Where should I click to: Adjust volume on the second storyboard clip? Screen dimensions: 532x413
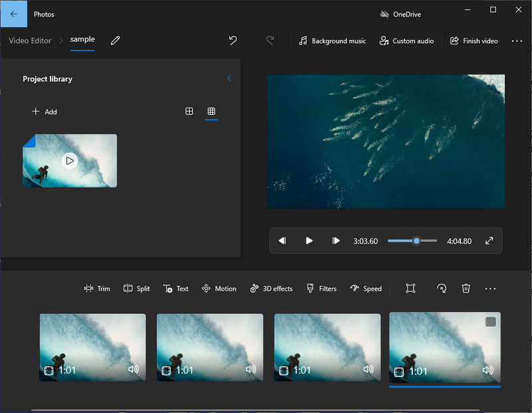(251, 369)
